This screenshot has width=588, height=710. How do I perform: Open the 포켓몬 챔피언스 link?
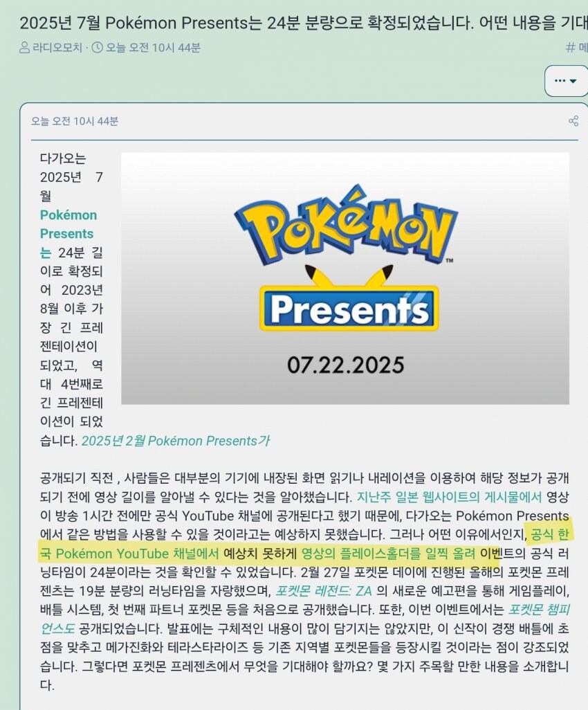538,610
